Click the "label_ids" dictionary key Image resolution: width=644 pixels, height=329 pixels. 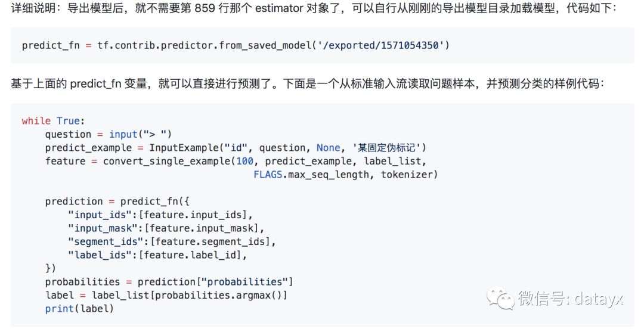tap(100, 255)
